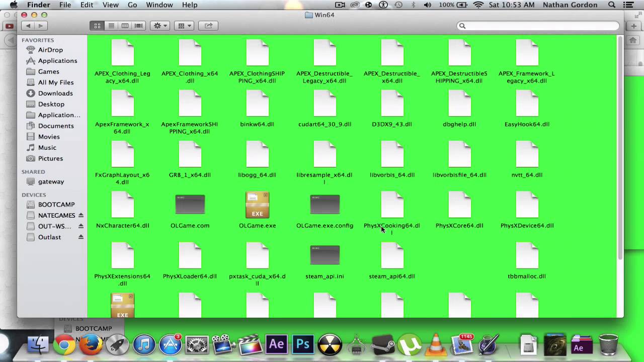Select the binkw64.dll file

coord(257,109)
